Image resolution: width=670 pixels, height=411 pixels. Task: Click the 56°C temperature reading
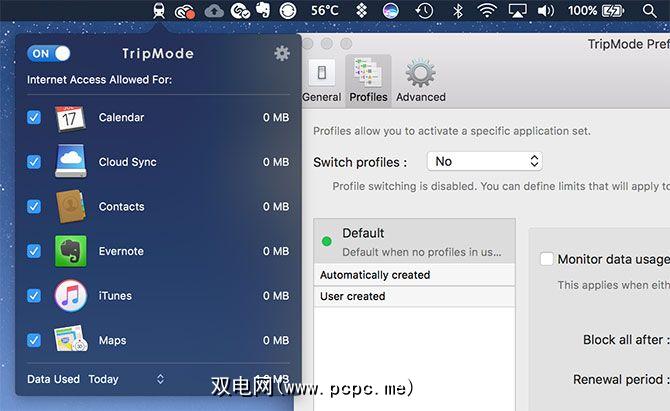(x=325, y=10)
